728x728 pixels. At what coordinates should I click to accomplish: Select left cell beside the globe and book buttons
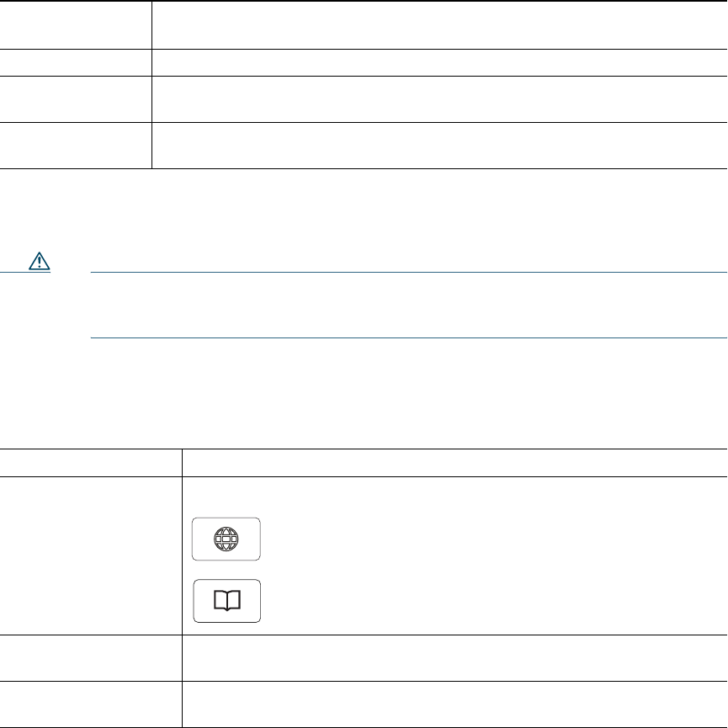91,555
